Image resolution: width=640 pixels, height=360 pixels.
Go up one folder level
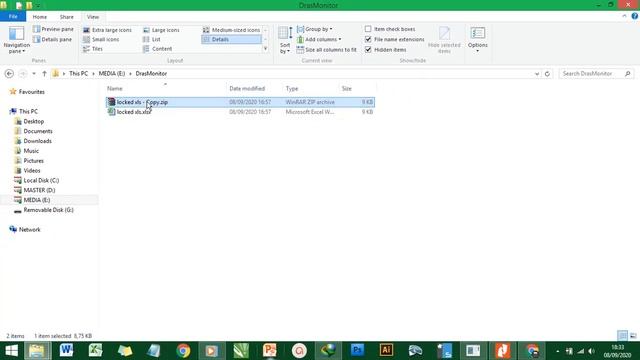click(x=44, y=73)
